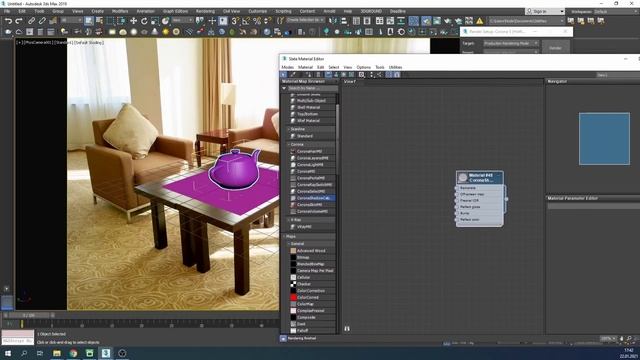Toggle the Percent Snap icon
The height and width of the screenshot is (360, 640).
coord(257,21)
